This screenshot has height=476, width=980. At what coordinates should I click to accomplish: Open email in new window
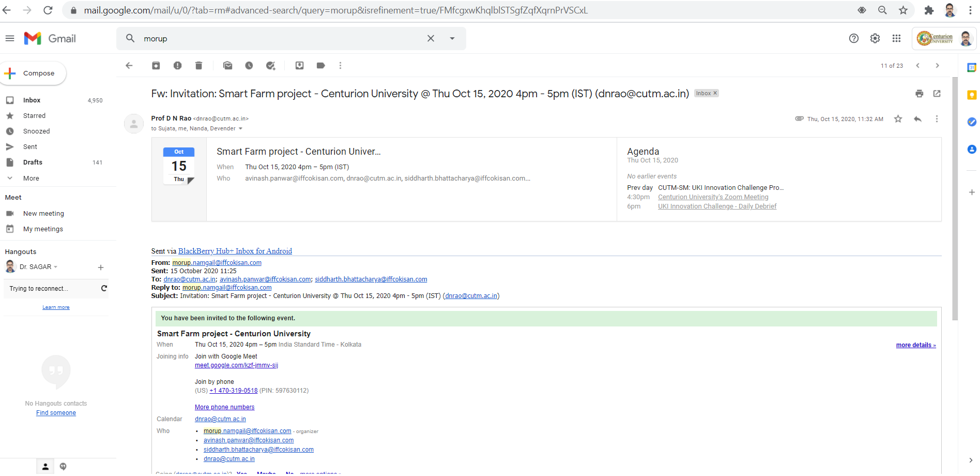point(937,94)
